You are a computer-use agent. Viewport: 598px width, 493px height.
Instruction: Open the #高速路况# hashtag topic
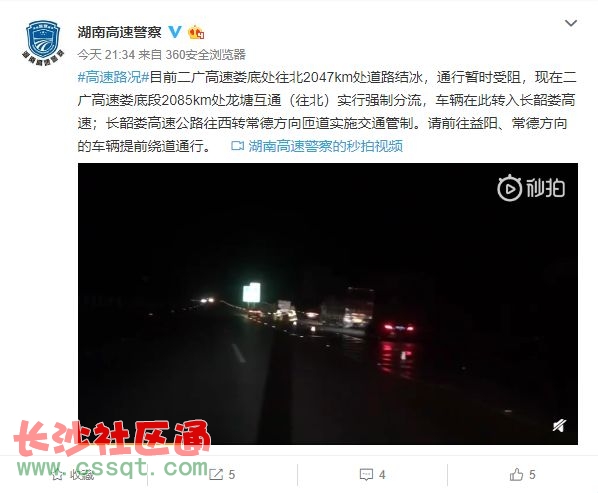click(113, 77)
